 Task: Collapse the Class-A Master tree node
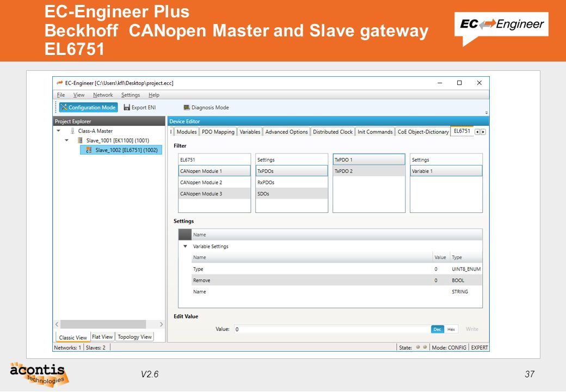[58, 131]
